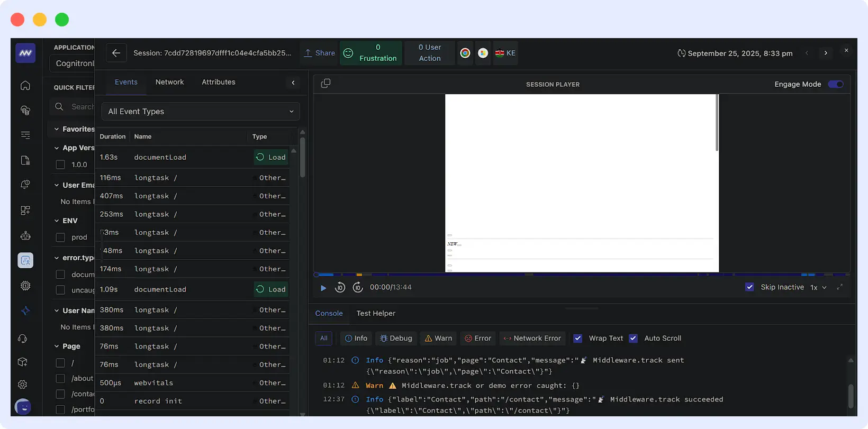Open the Home icon in left sidebar
The height and width of the screenshot is (429, 868).
point(25,86)
